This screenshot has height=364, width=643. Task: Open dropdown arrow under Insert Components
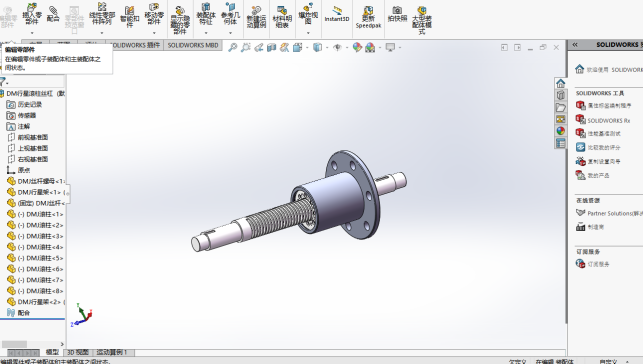pyautogui.click(x=32, y=32)
